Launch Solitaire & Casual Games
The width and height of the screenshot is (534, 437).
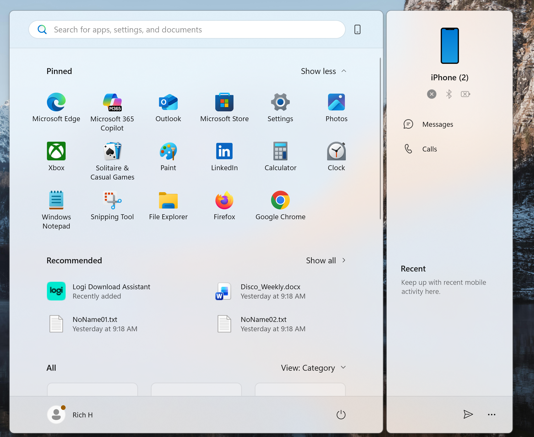point(112,161)
